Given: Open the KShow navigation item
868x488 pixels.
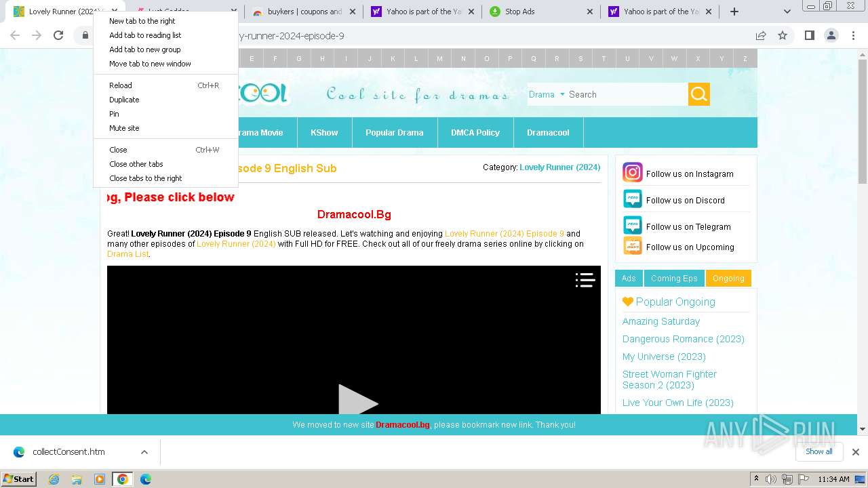Looking at the screenshot, I should tap(324, 132).
